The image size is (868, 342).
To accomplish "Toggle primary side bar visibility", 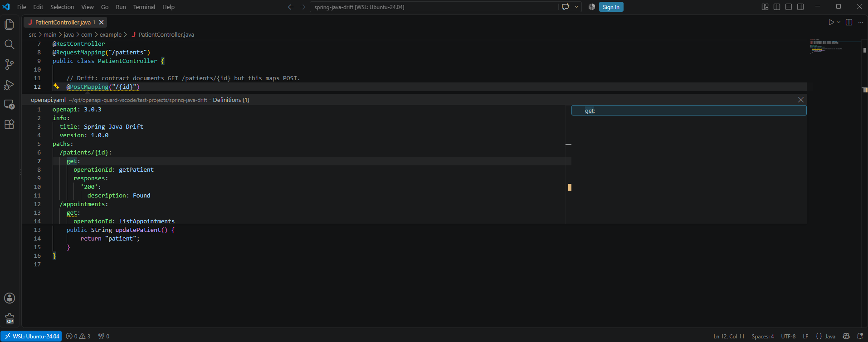I will (x=777, y=7).
